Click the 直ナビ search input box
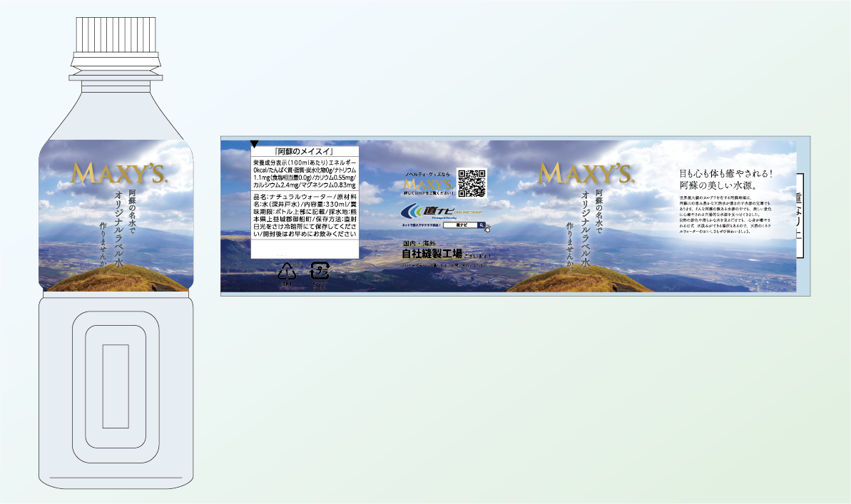Image resolution: width=851 pixels, height=504 pixels. click(460, 225)
